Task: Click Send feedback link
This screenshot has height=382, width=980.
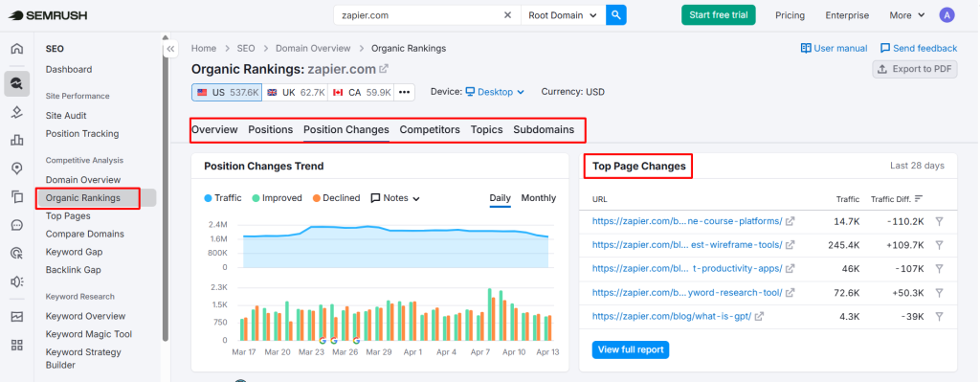Action: 919,48
